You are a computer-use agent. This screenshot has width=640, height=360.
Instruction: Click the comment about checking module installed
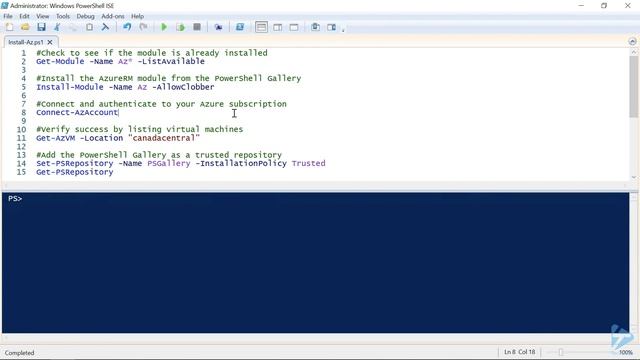(x=152, y=53)
